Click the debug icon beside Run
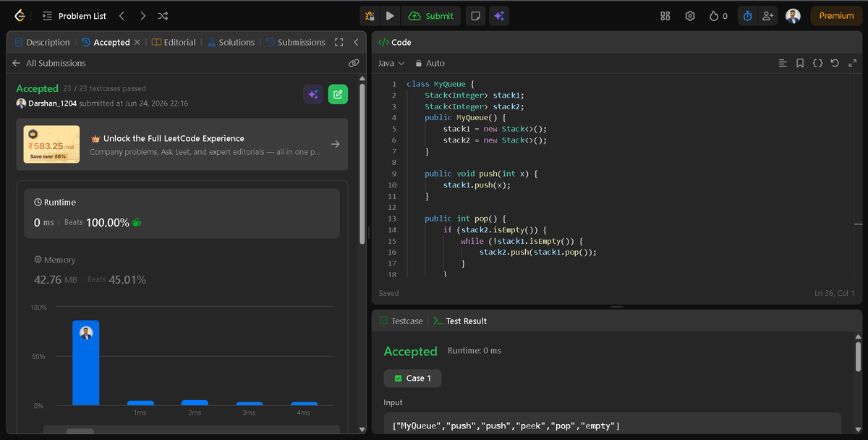This screenshot has width=868, height=440. pyautogui.click(x=370, y=16)
